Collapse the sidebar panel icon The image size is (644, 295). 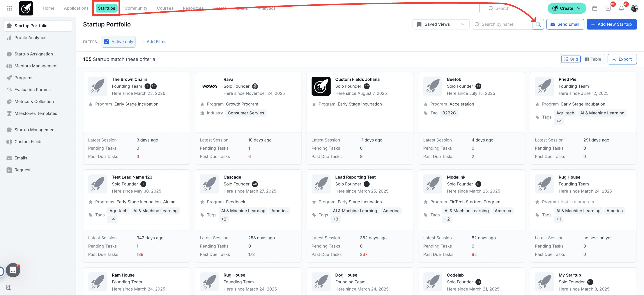pos(9,287)
